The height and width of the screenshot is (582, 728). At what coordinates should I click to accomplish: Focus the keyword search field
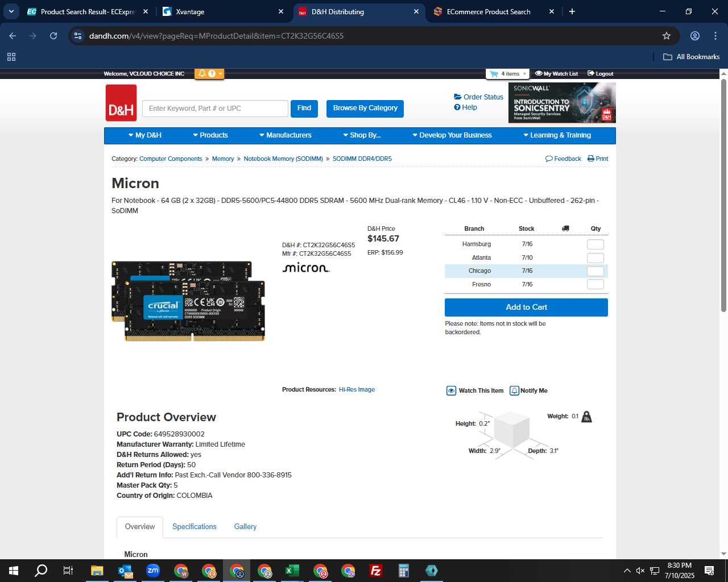[x=215, y=109]
